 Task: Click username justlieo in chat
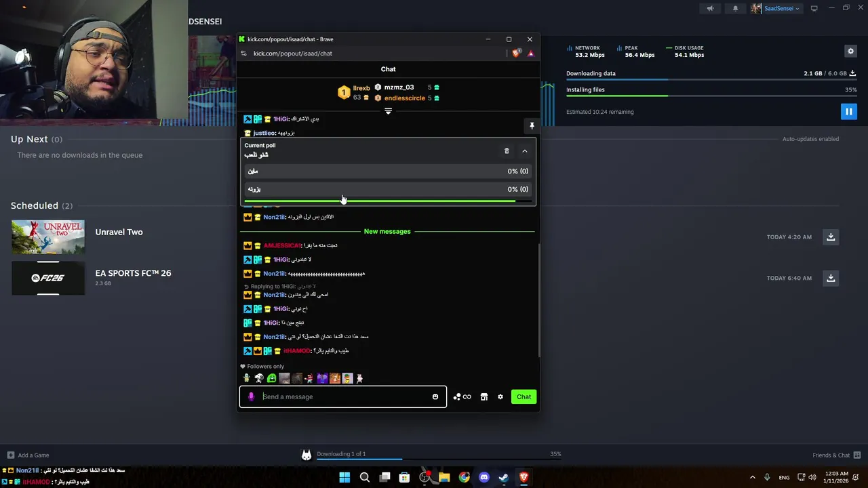pos(264,134)
